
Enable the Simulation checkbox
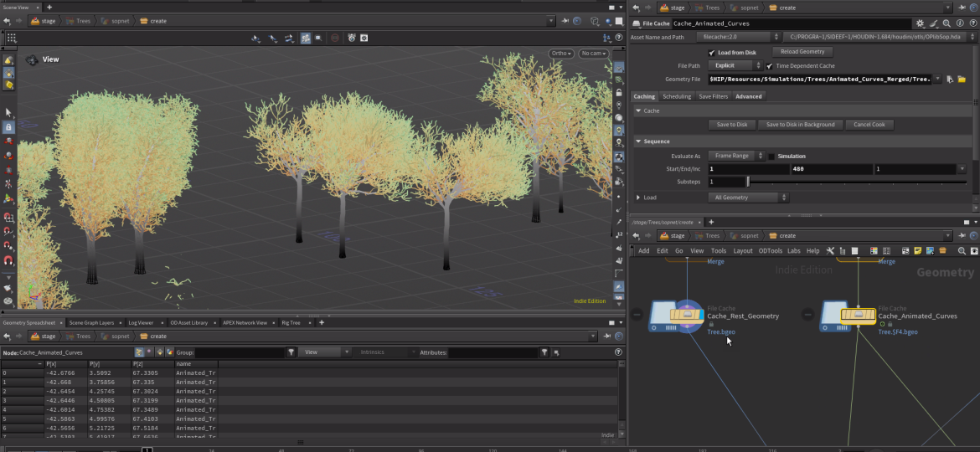click(x=771, y=156)
